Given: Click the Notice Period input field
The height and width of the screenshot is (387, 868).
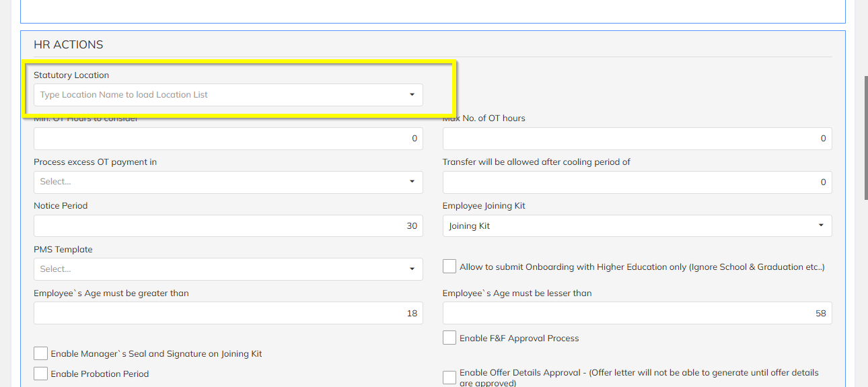Looking at the screenshot, I should coord(228,226).
